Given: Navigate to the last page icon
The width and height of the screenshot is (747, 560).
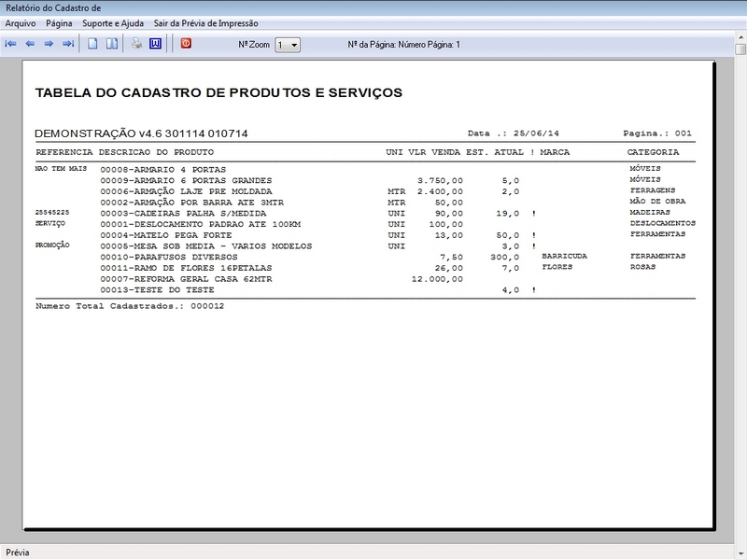Looking at the screenshot, I should tap(68, 41).
